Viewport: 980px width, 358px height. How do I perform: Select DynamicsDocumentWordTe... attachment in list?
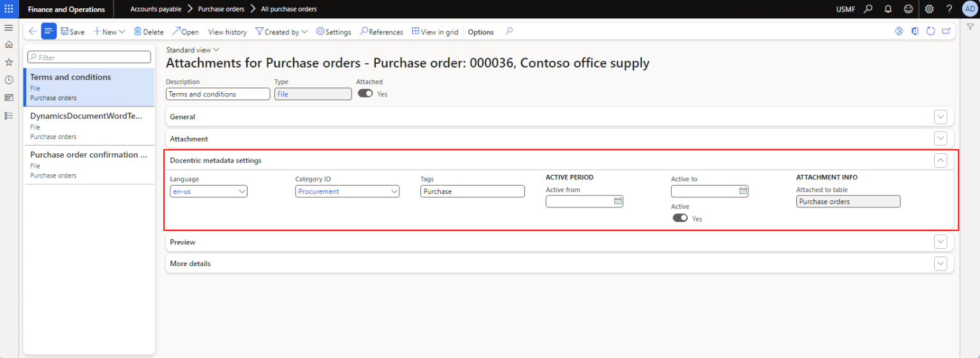pyautogui.click(x=89, y=126)
